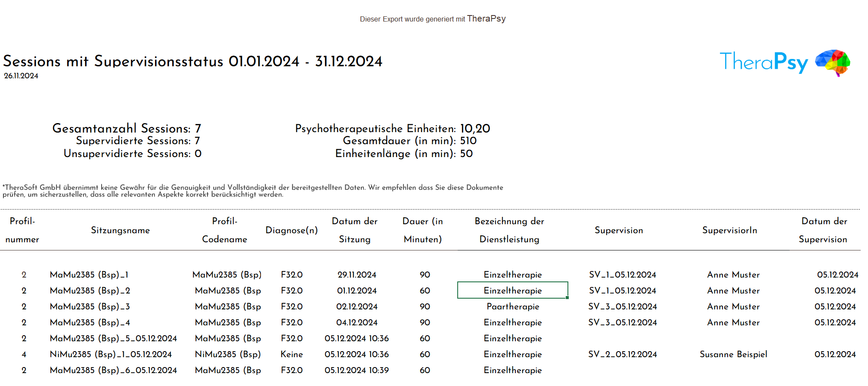The image size is (868, 386).
Task: Click duration 90 in the 29.11.2024 row
Action: (x=425, y=275)
